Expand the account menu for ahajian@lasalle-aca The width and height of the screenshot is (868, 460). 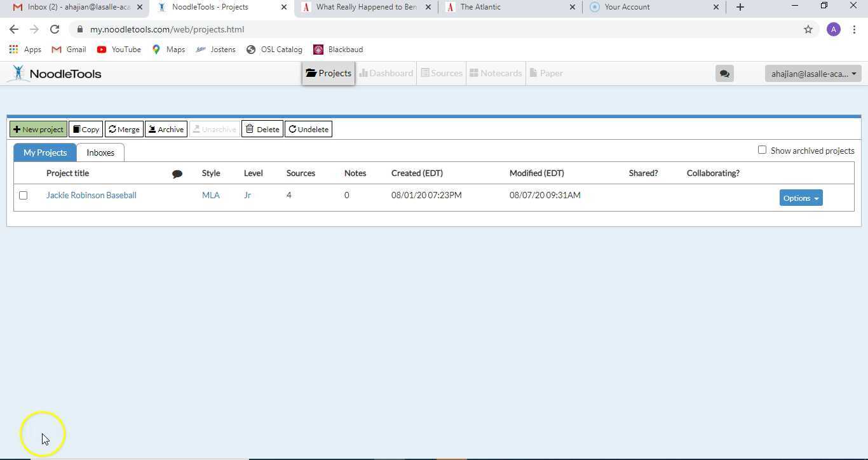click(812, 74)
